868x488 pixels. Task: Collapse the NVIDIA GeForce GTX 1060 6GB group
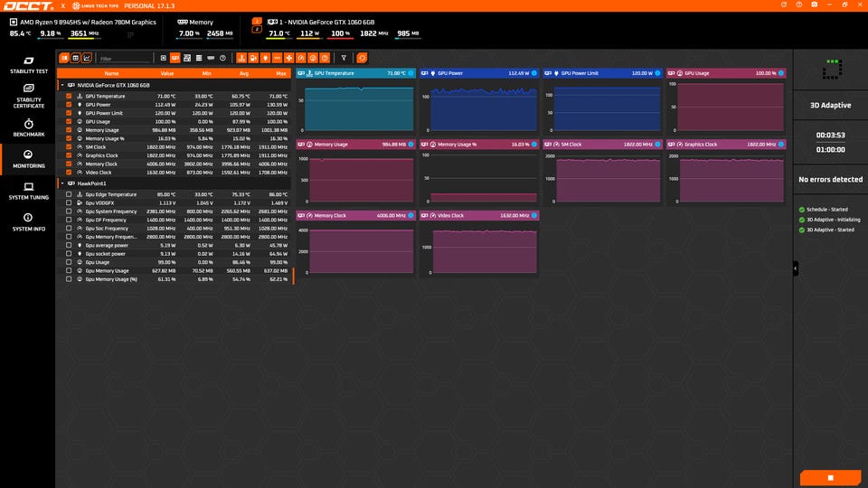62,85
